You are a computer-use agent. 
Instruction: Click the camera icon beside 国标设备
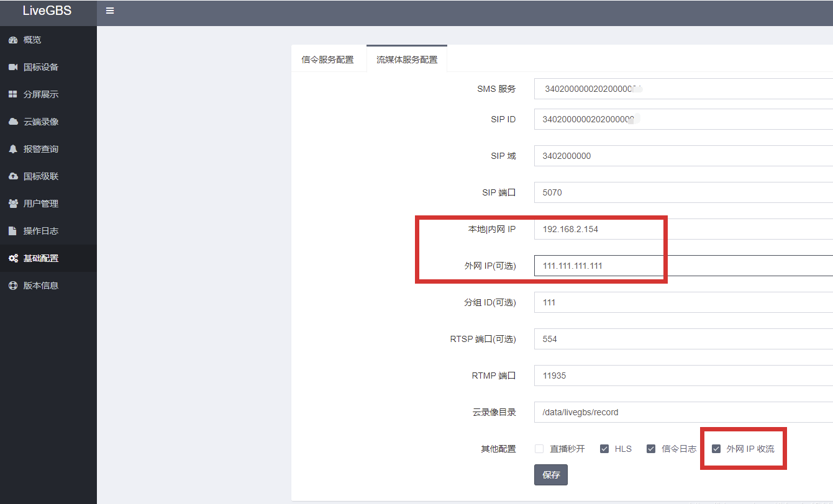tap(13, 67)
